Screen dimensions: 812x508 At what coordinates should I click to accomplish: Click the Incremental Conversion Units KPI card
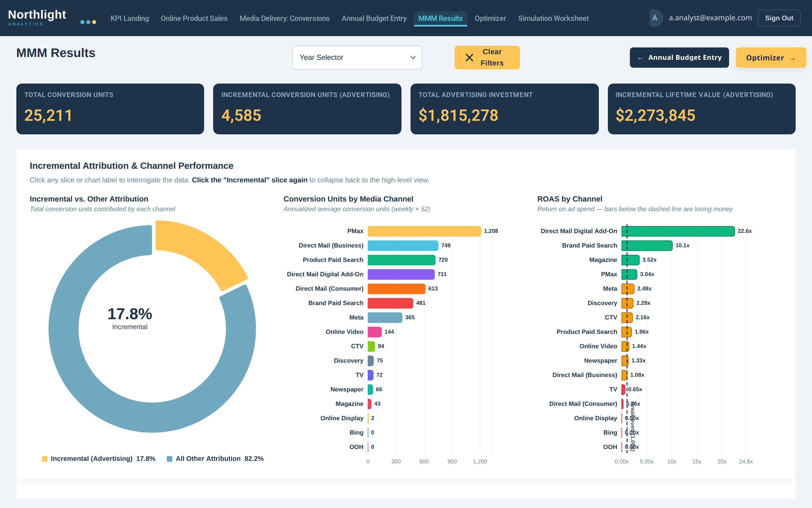(307, 109)
